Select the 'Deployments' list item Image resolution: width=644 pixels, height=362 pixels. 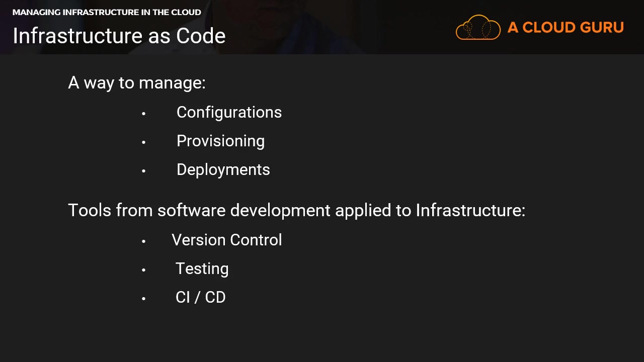click(x=223, y=169)
